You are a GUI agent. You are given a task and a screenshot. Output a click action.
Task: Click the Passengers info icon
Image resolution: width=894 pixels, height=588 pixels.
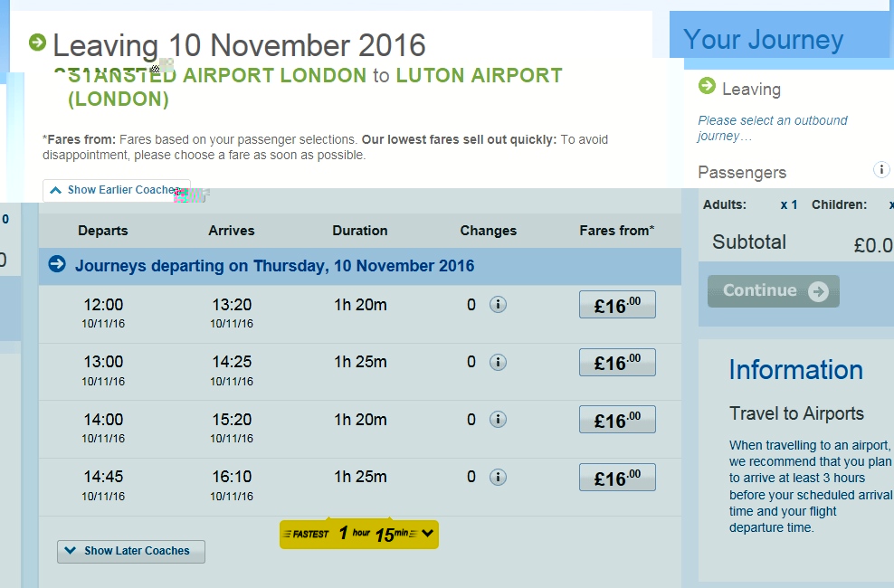[881, 170]
